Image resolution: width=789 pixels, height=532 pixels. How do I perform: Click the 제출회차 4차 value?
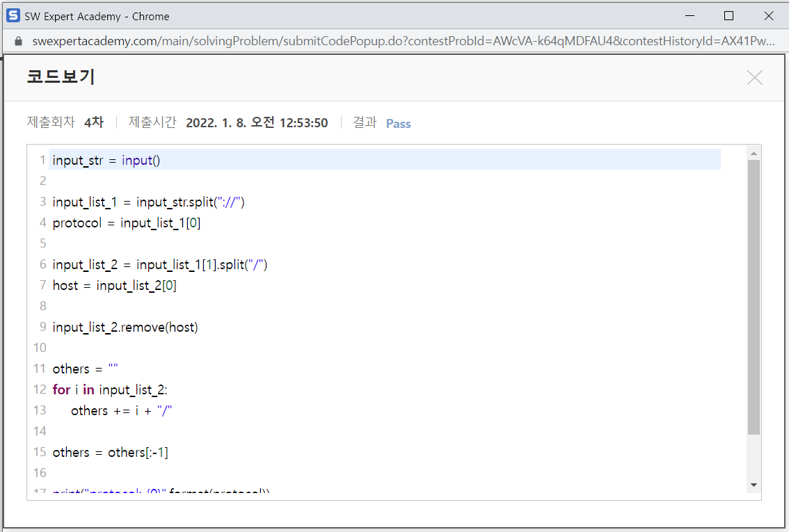click(x=94, y=122)
